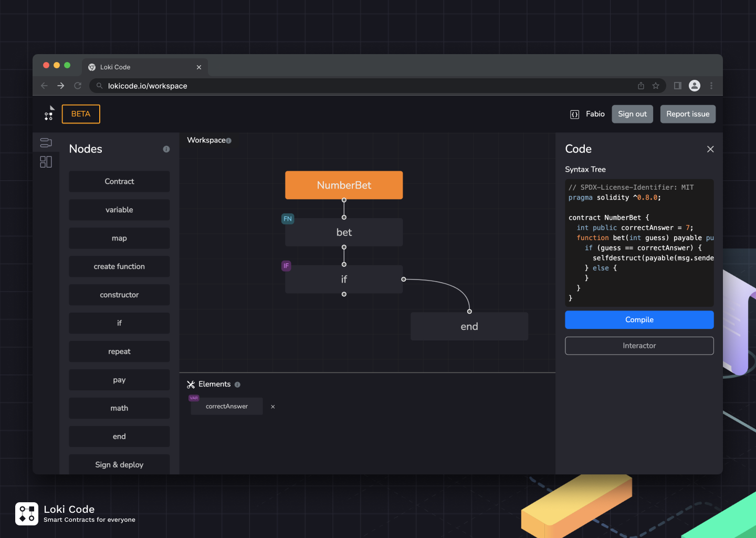
Task: Click the contract NumberBet code line
Action: pyautogui.click(x=609, y=218)
